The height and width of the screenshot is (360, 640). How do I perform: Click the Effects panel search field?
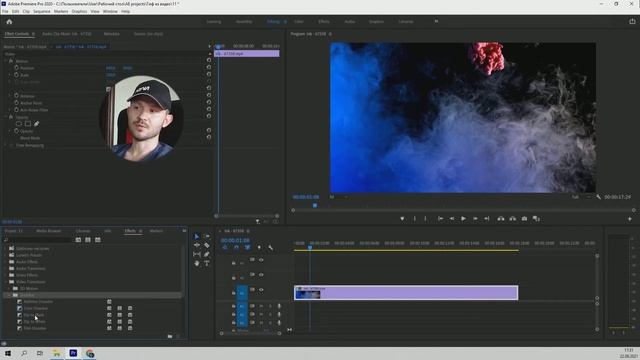tap(38, 240)
